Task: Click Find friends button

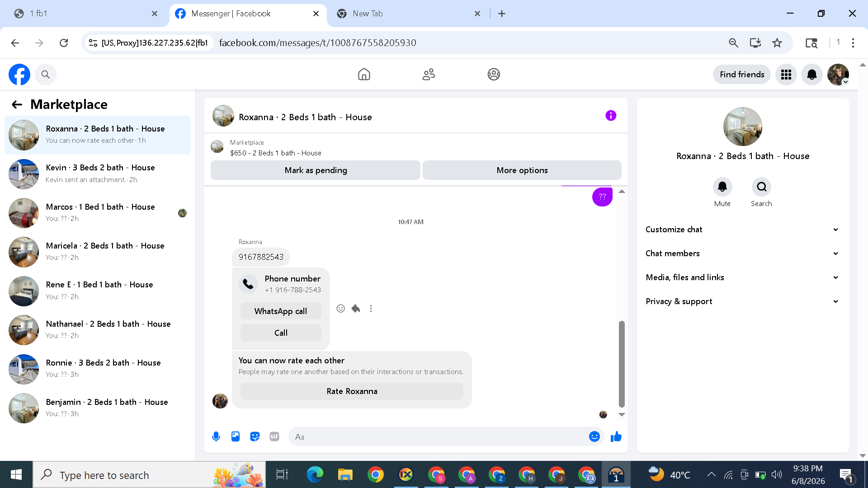Action: (x=742, y=75)
